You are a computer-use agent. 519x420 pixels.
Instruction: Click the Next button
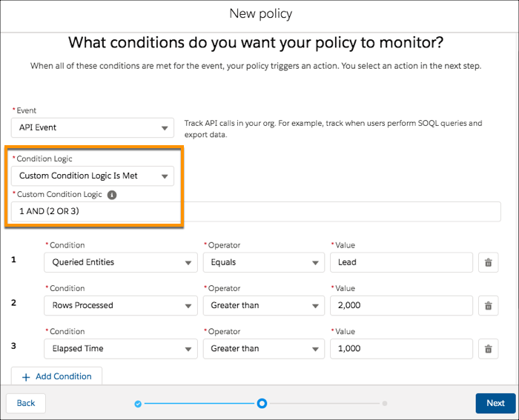click(495, 403)
